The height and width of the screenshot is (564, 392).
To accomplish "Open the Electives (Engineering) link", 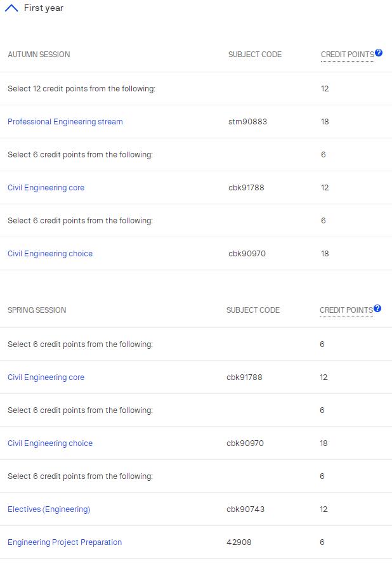I will 49,509.
